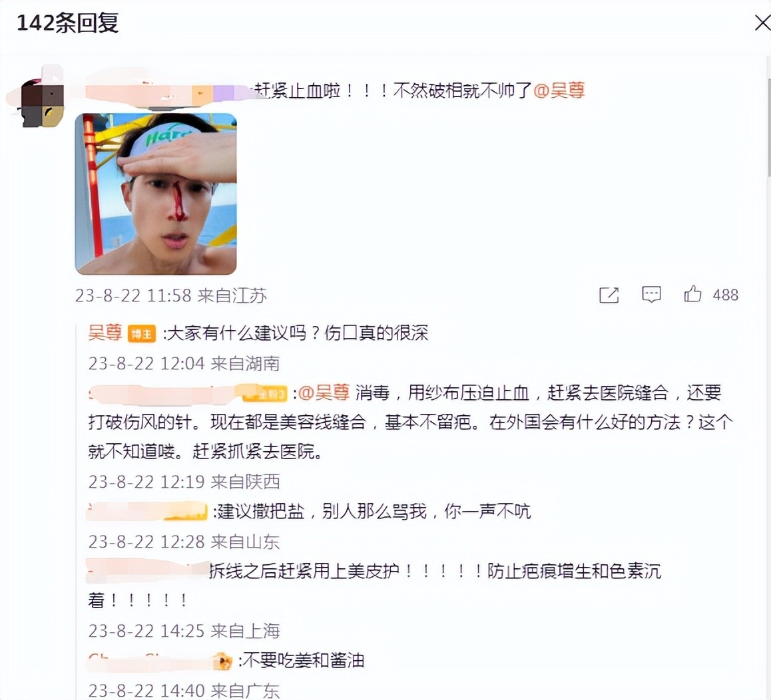The width and height of the screenshot is (771, 700).
Task: Click the 488 like count
Action: (725, 295)
